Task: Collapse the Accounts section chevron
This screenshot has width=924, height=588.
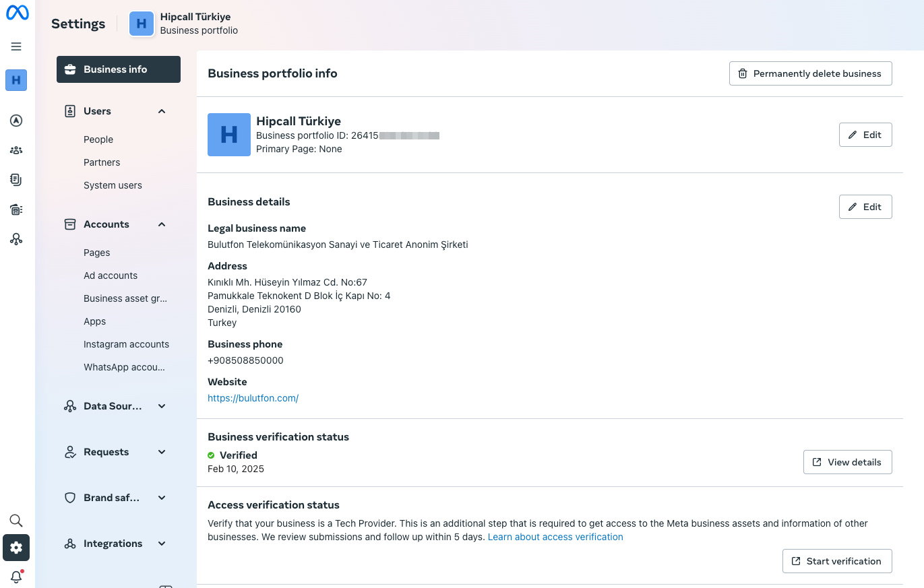Action: 162,224
